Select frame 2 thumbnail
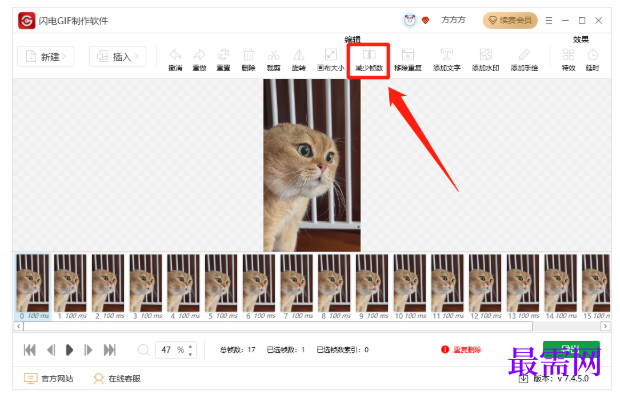Image resolution: width=620 pixels, height=393 pixels. [108, 283]
